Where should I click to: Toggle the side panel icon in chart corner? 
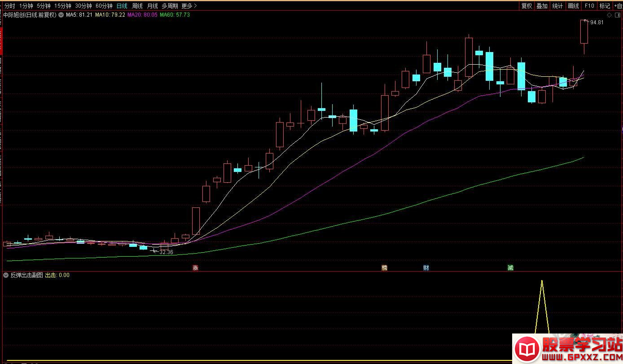coord(617,15)
